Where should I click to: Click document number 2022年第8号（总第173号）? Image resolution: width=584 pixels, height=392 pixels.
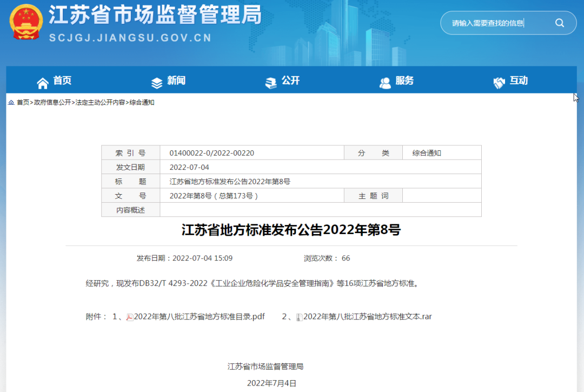(x=214, y=196)
